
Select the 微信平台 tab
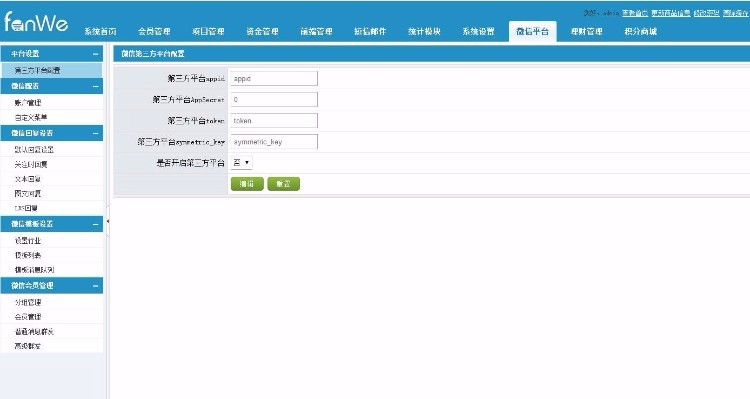(x=532, y=32)
